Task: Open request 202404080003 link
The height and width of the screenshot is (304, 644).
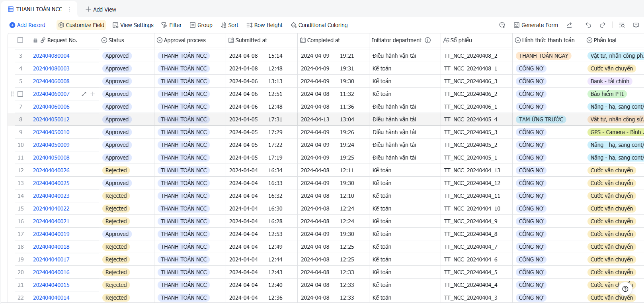Action: click(x=51, y=68)
